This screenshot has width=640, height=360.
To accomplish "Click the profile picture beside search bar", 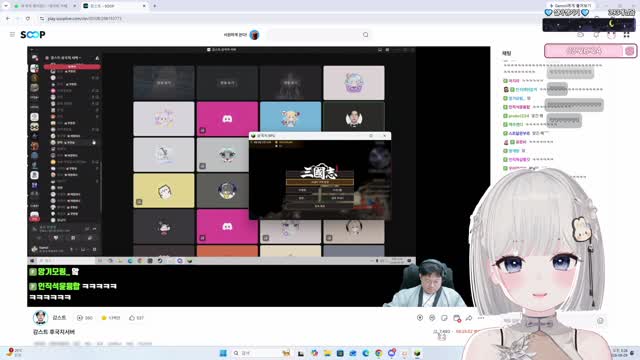I will coord(254,35).
